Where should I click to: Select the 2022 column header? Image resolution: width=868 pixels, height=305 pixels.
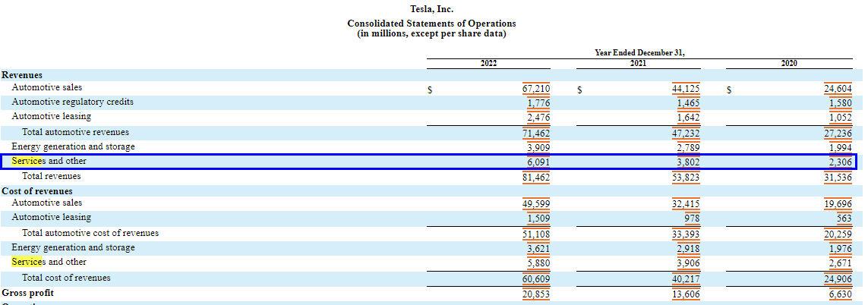(x=489, y=63)
